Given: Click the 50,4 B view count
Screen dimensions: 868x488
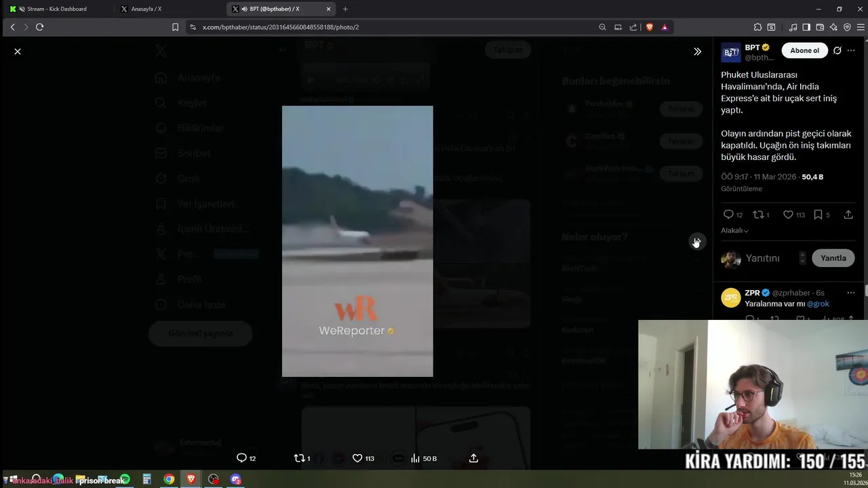Looking at the screenshot, I should (x=812, y=177).
